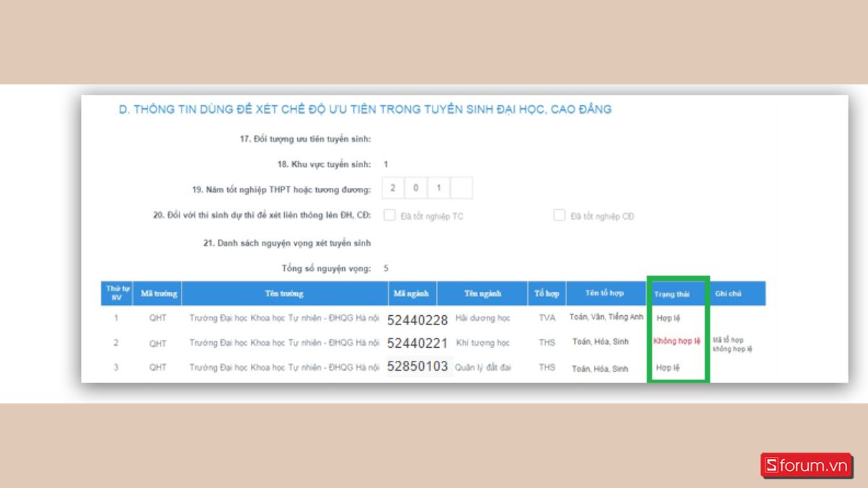Click the "Mã tổ hợp không hợp lệ" note
Screen dimensions: 868x488
pos(733,344)
